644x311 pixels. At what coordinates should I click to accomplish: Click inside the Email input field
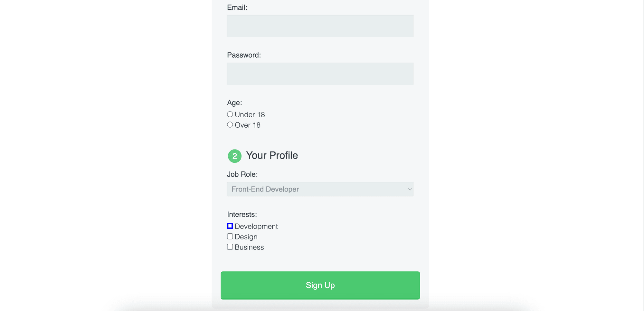[x=320, y=26]
